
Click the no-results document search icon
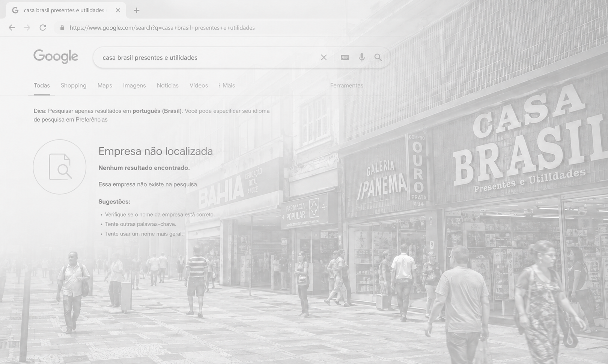pyautogui.click(x=60, y=167)
